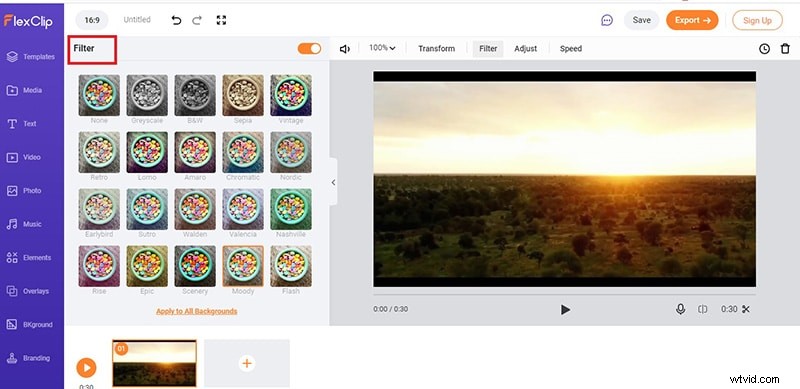Apply the B&W filter
This screenshot has height=389, width=800.
point(195,95)
